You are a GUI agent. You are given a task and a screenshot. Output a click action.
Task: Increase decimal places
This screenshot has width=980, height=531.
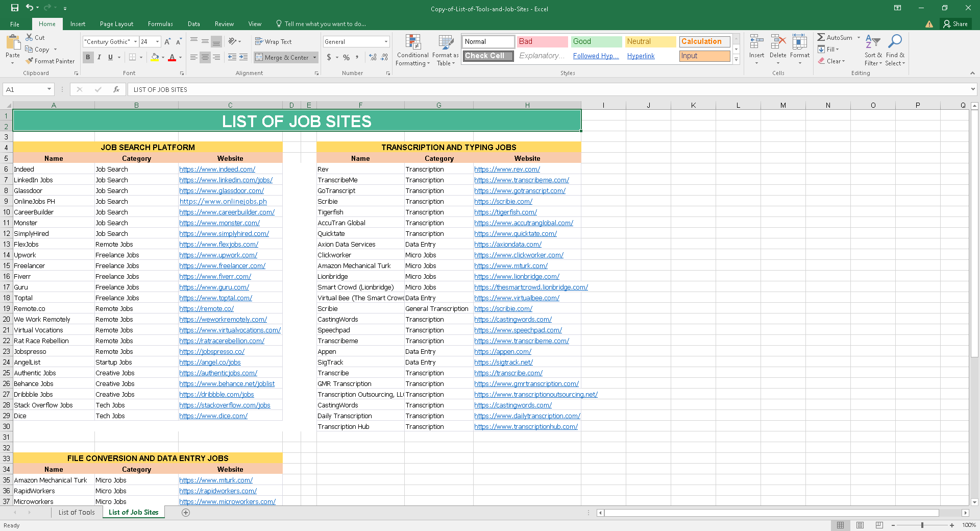point(373,57)
